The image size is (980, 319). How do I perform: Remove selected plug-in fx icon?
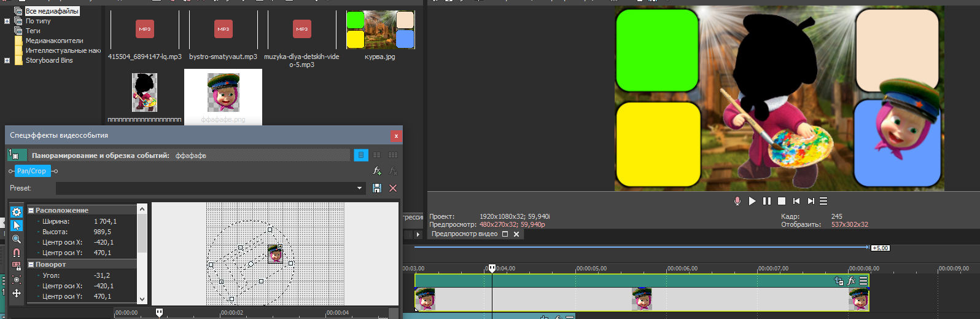click(393, 171)
